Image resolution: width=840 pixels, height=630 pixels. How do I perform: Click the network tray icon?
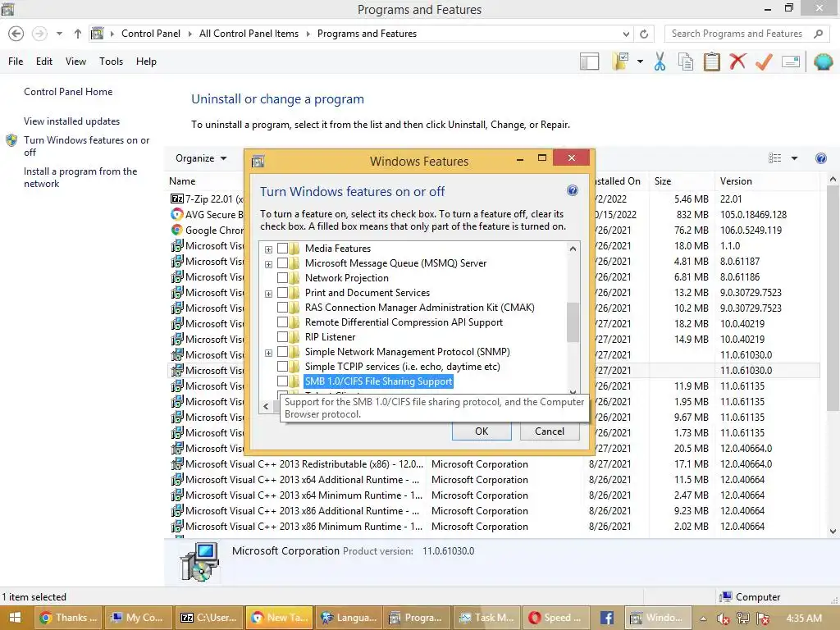click(x=743, y=619)
